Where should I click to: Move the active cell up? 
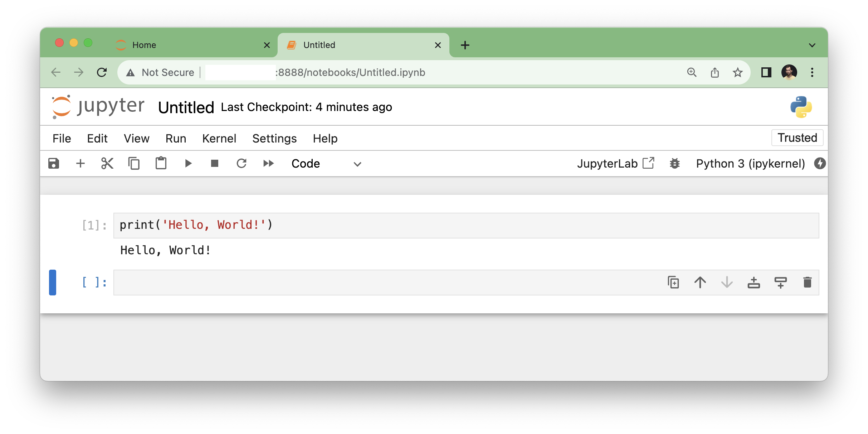[700, 283]
